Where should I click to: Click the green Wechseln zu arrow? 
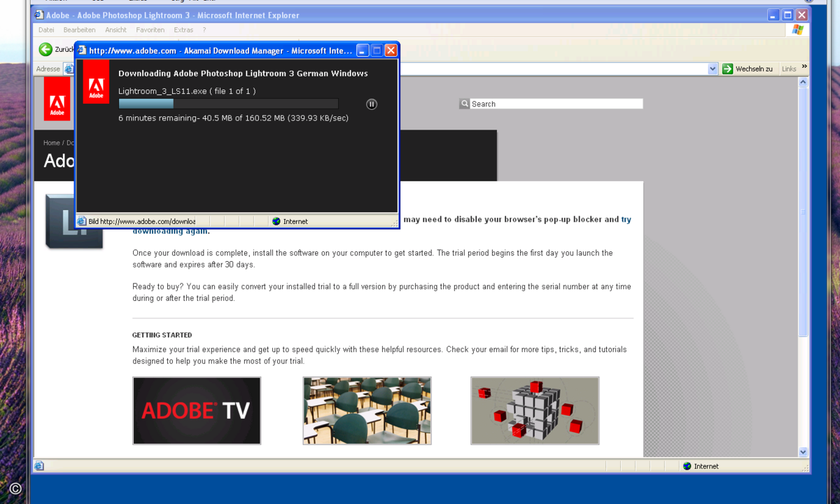coord(727,69)
